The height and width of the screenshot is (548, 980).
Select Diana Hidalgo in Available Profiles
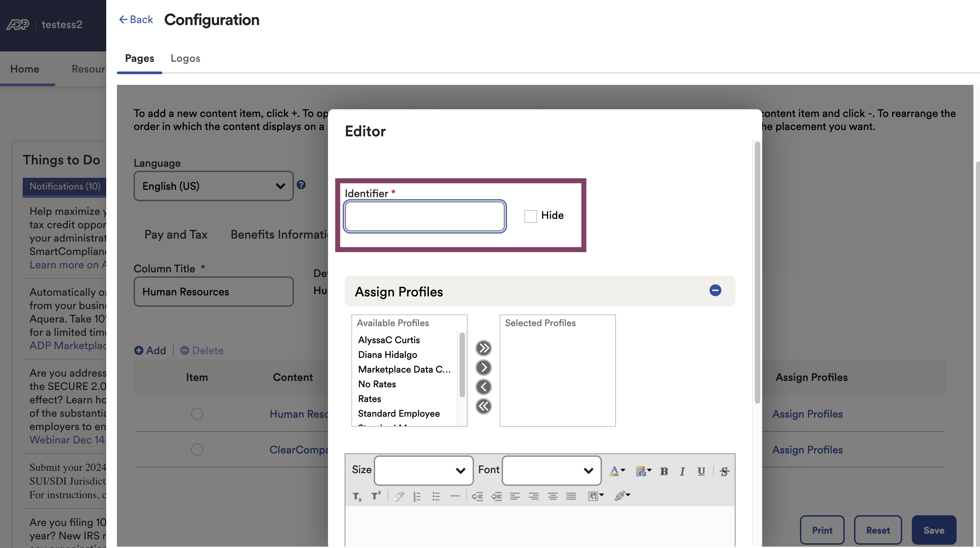[x=387, y=355]
